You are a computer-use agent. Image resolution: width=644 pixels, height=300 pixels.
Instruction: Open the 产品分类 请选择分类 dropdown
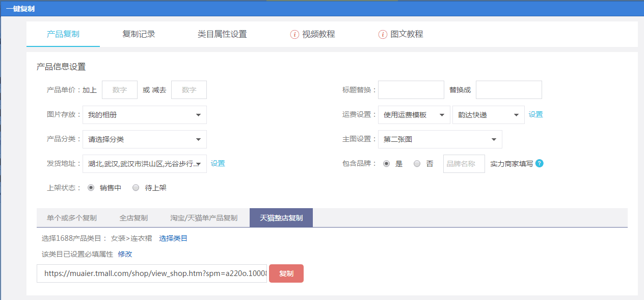coord(145,139)
